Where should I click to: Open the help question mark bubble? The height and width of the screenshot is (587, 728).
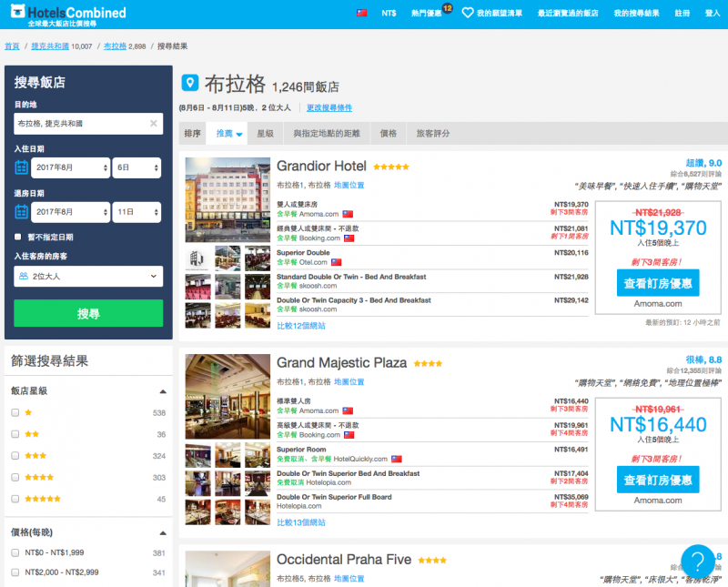coord(698,562)
